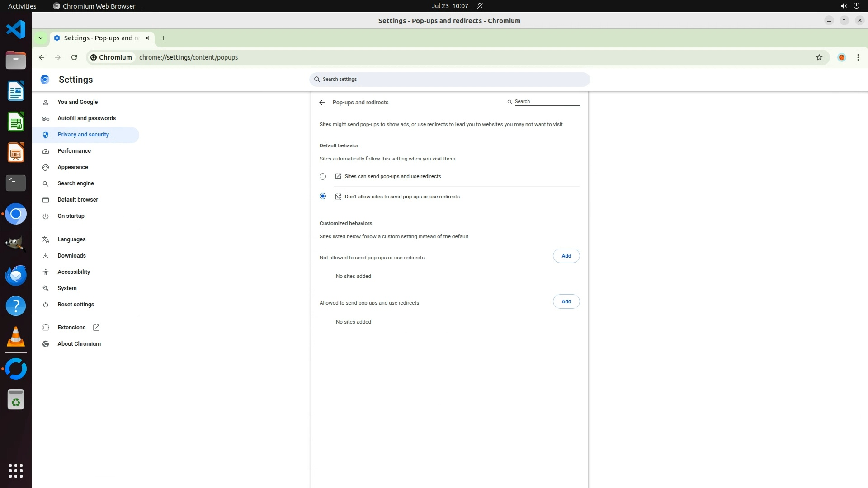Select 'Sites can send pop-ups and use redirects'
This screenshot has width=868, height=488.
click(323, 177)
